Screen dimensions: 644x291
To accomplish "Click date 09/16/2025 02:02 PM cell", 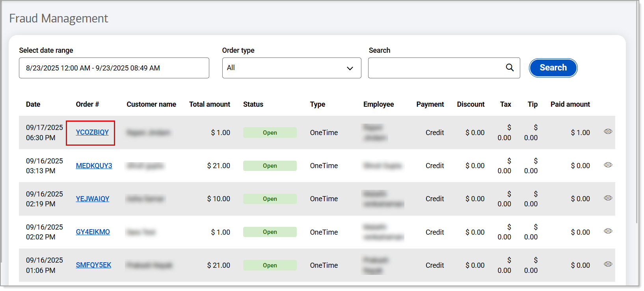I will [x=45, y=232].
